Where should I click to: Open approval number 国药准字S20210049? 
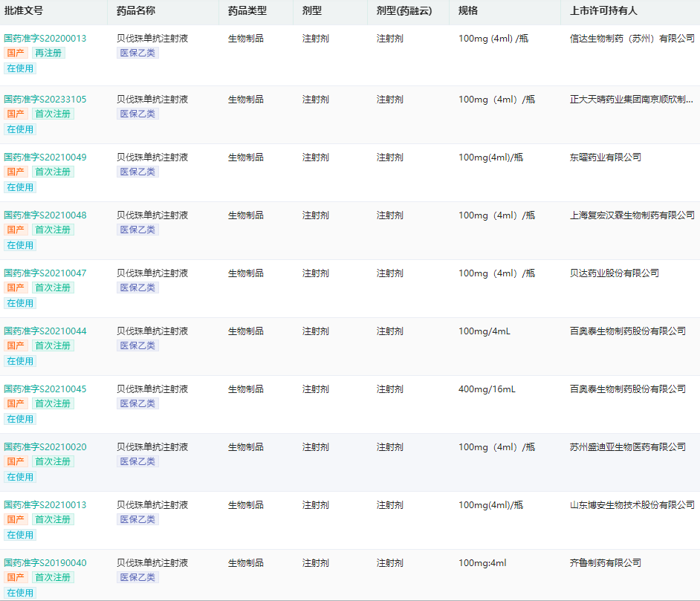click(x=45, y=157)
